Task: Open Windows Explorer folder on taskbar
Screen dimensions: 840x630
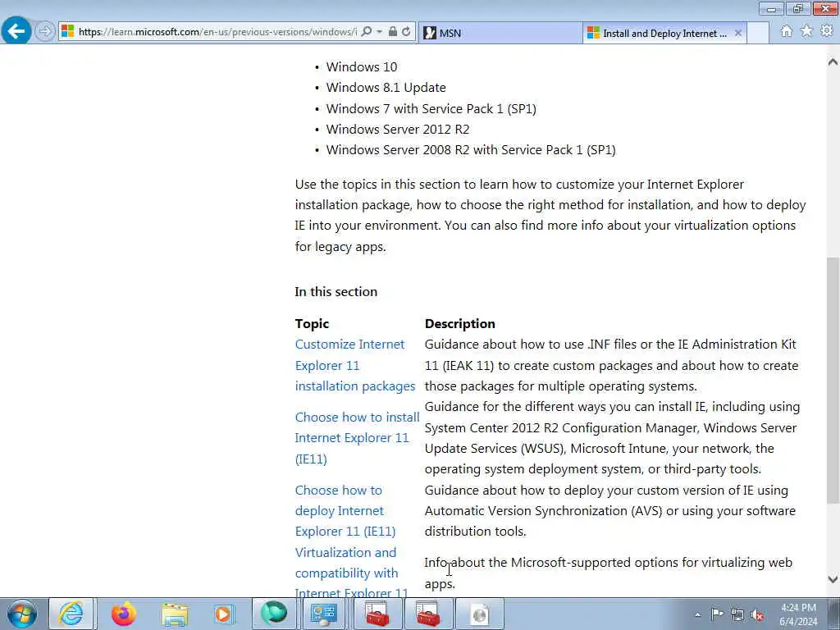Action: pos(175,614)
